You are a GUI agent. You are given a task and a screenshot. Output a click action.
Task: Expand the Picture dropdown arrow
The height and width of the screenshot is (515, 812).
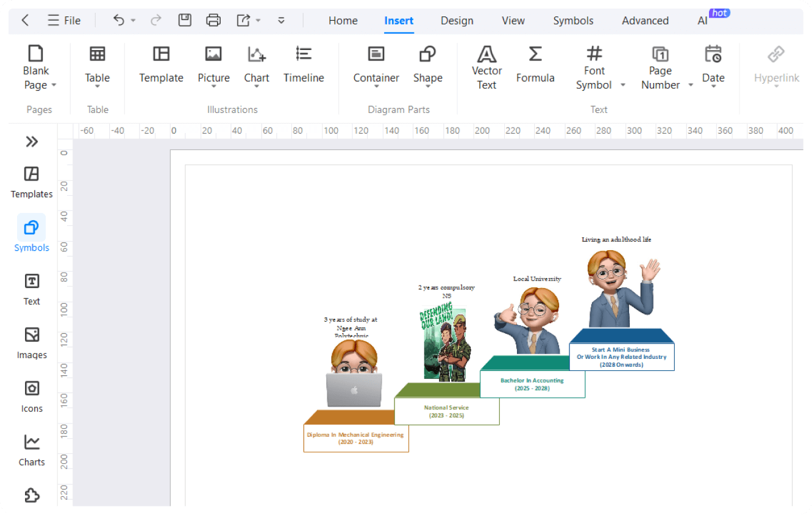click(213, 87)
